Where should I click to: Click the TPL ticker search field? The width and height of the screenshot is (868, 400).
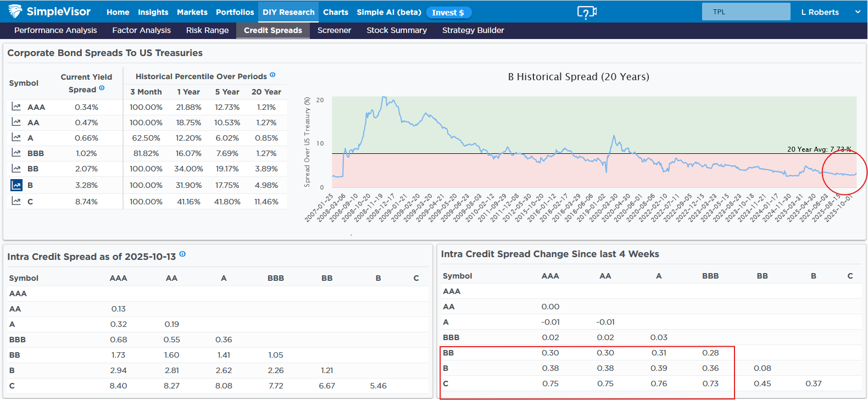(x=745, y=12)
